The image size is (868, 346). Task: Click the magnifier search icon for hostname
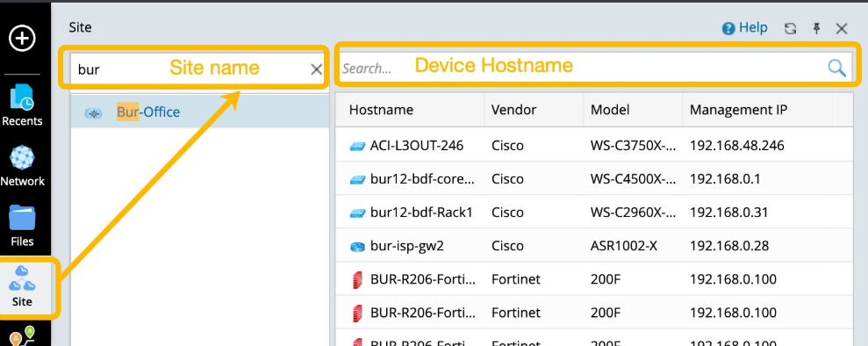point(836,68)
